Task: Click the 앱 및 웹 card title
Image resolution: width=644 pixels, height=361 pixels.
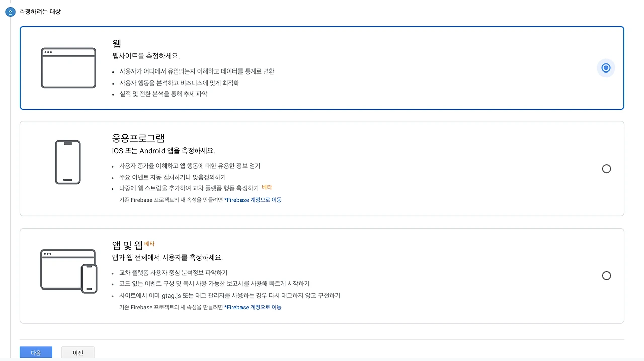Action: click(128, 246)
